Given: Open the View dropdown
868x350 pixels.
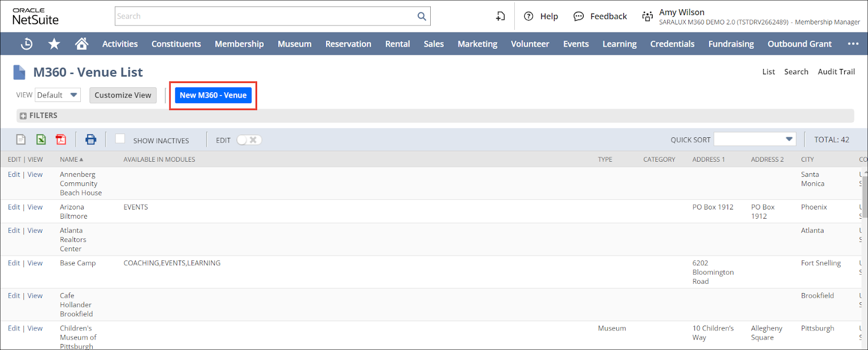Looking at the screenshot, I should (58, 95).
